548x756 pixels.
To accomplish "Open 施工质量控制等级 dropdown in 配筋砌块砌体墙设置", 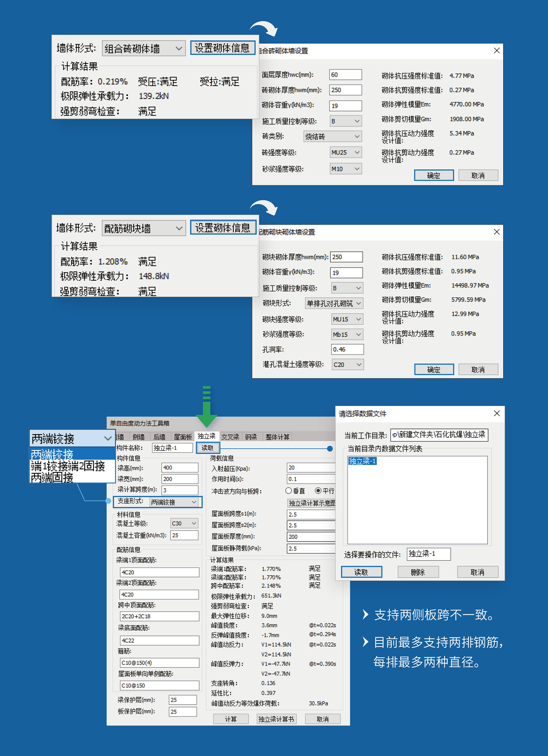I will 347,288.
